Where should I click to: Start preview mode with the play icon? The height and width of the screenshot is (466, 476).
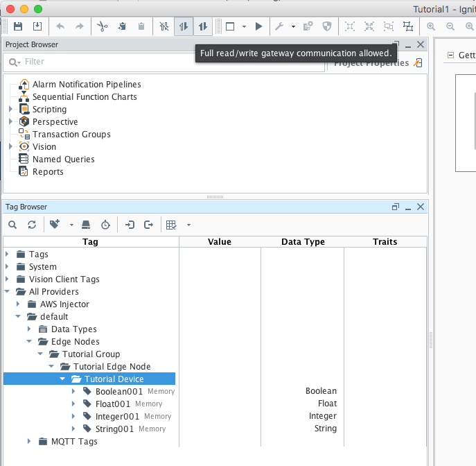[258, 26]
